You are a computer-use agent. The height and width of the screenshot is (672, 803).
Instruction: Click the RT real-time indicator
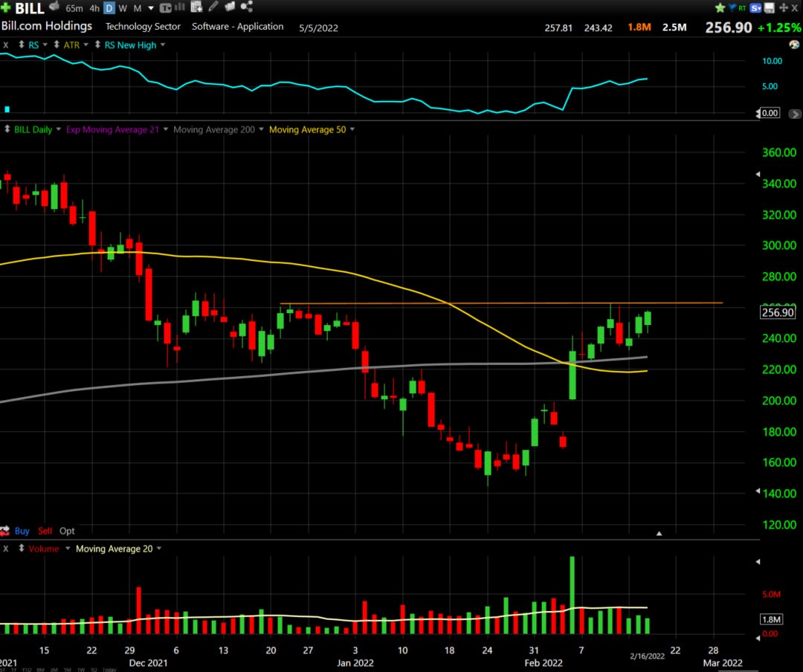point(742,8)
